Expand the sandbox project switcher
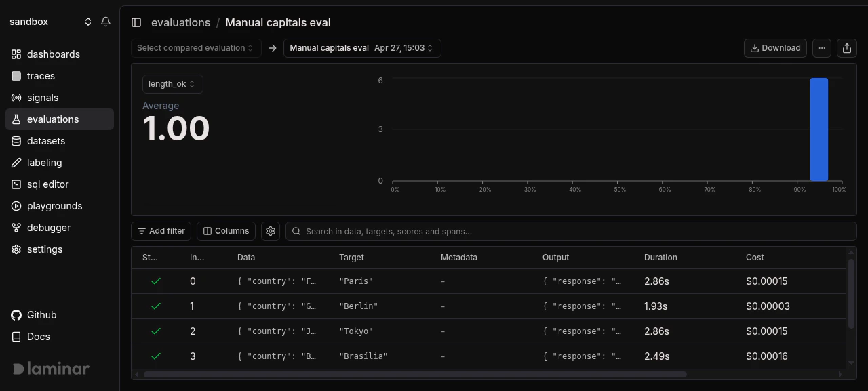 pos(51,22)
